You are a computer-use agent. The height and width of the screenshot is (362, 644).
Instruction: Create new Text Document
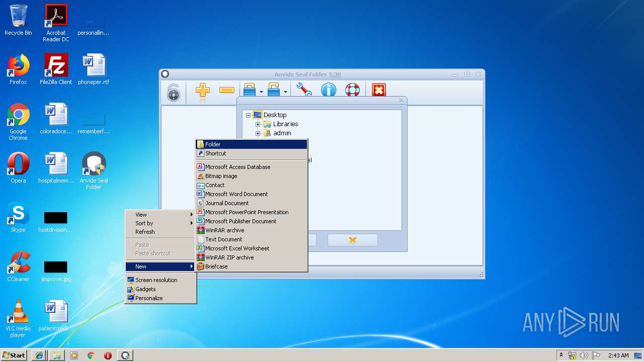(x=252, y=239)
